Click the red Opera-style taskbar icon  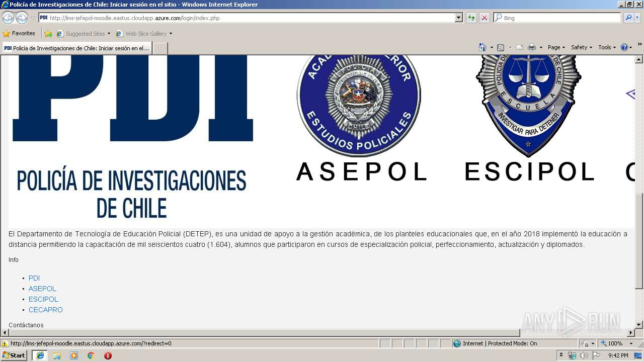pyautogui.click(x=108, y=355)
